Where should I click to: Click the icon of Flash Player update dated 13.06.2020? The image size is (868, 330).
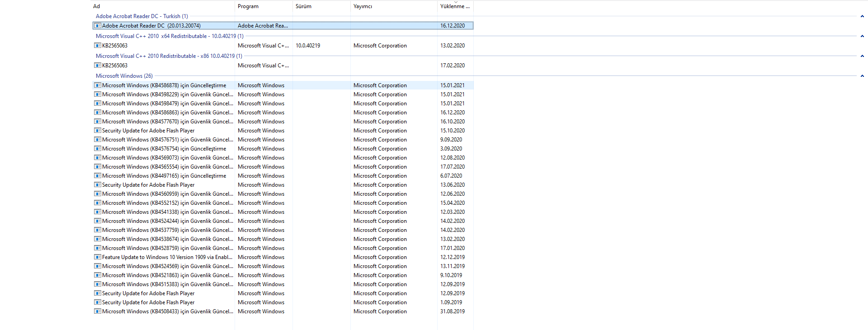click(97, 185)
